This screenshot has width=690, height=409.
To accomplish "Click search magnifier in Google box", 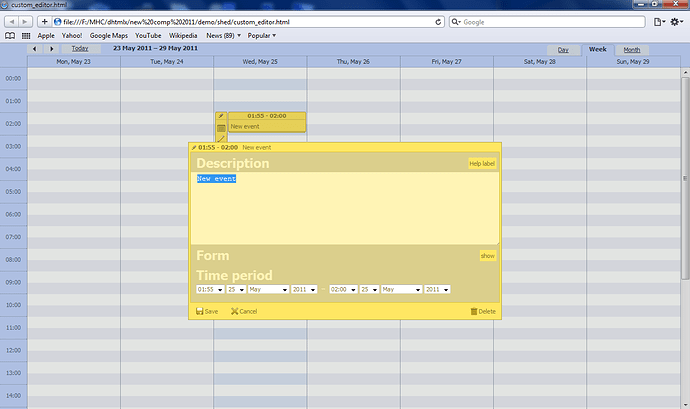I will (455, 22).
